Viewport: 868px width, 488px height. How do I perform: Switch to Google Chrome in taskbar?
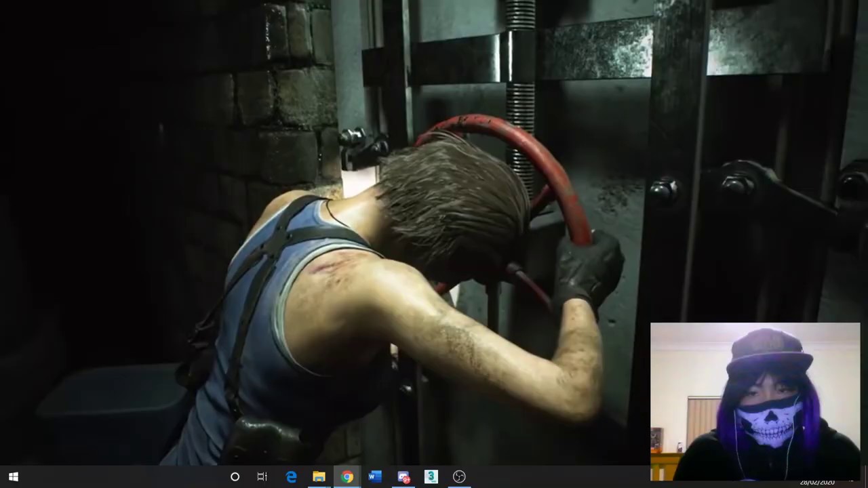(x=347, y=476)
